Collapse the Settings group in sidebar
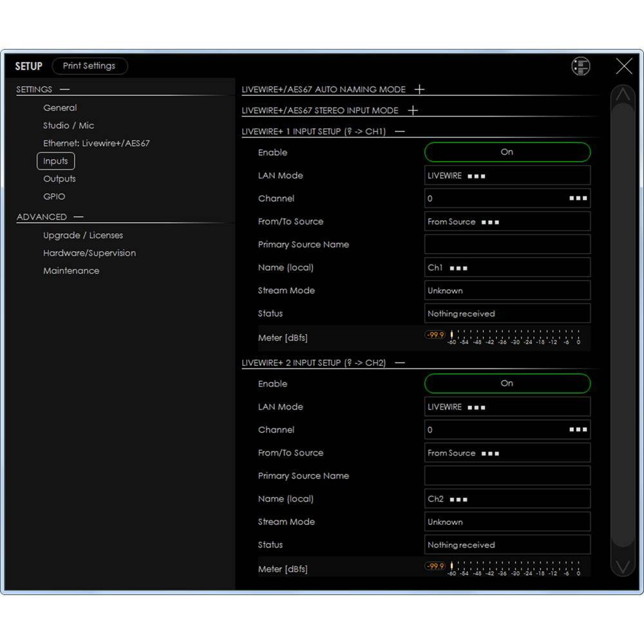The image size is (644, 644). [64, 89]
